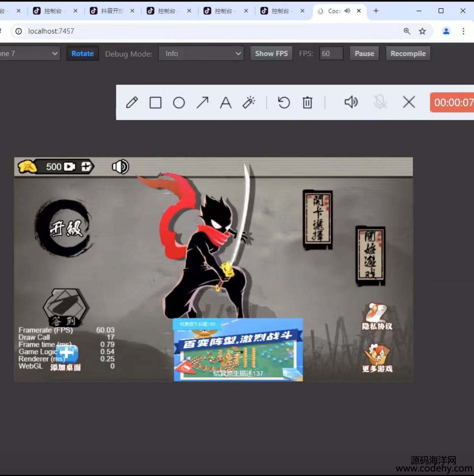Open the daily sign-in hexagon icon
474x476 pixels.
pos(66,307)
